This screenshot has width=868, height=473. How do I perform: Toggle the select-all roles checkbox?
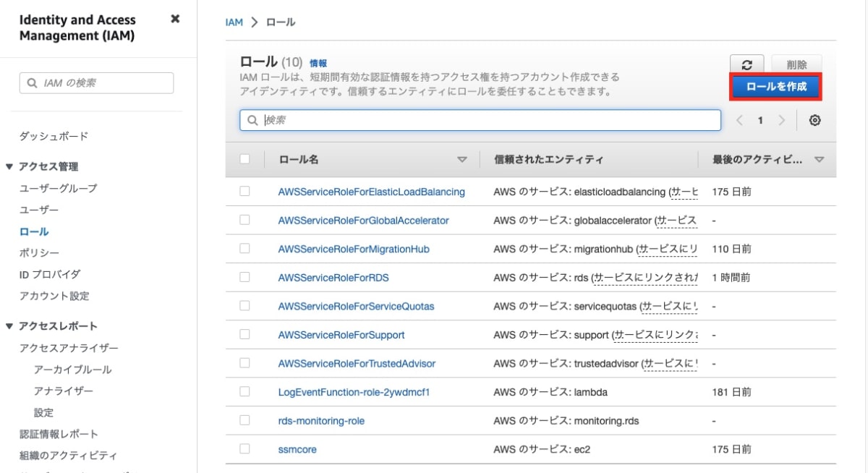(244, 159)
